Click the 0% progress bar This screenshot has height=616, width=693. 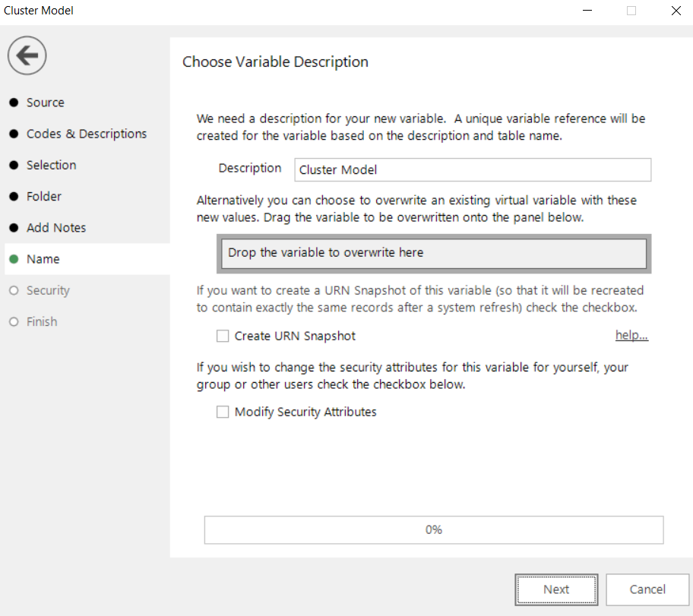434,530
